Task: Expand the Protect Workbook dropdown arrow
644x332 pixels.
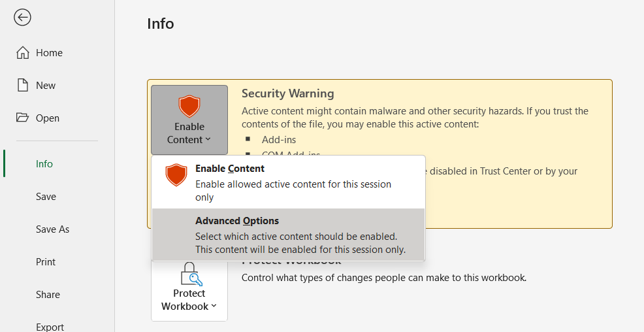Action: (x=214, y=307)
